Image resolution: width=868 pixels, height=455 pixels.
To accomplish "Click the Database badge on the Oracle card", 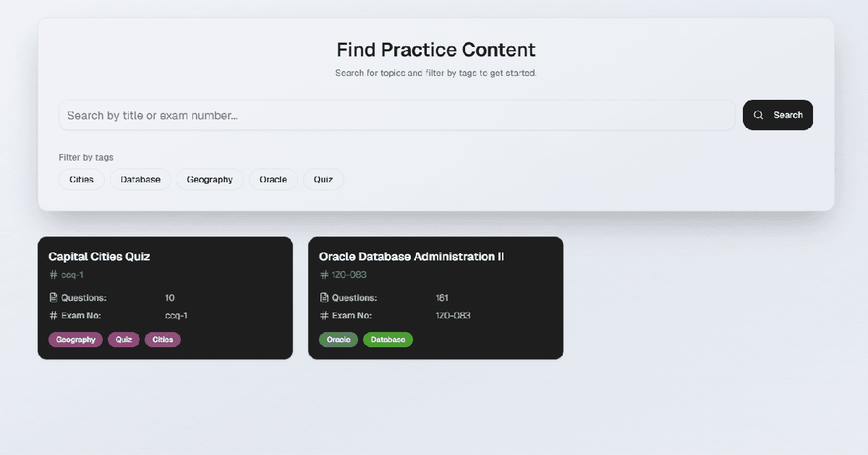I will point(388,339).
